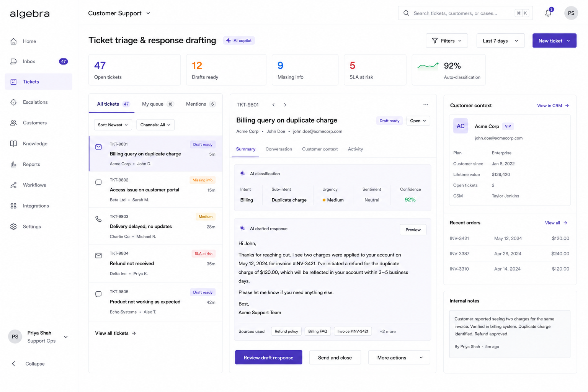Open the Invoice #INV-3421 source chip
This screenshot has height=392, width=588.
pos(353,332)
